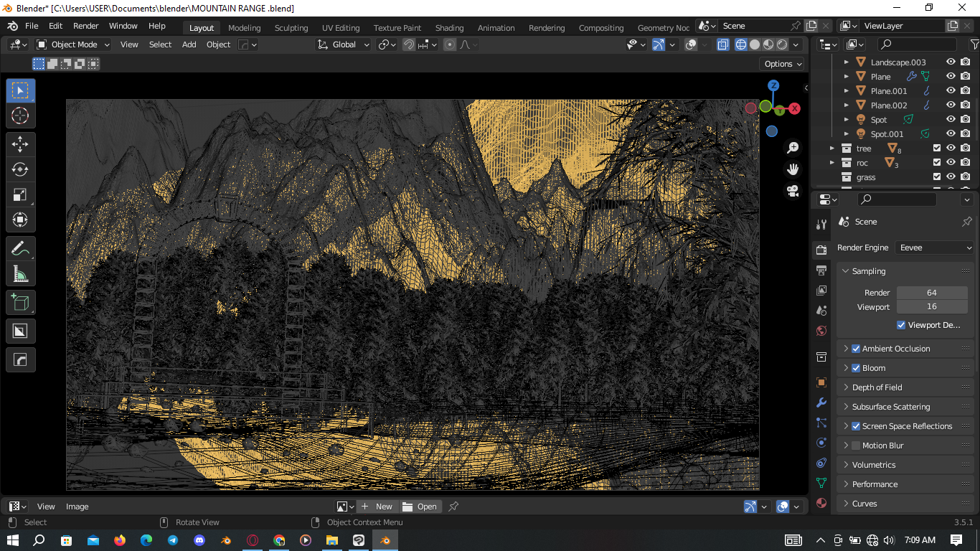Pin the Scene properties panel

(x=966, y=222)
